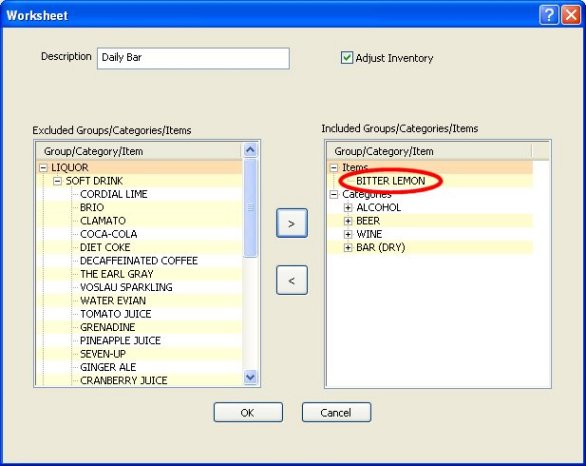The height and width of the screenshot is (466, 586).
Task: Select BITTER LEMON in Included items
Action: click(x=391, y=181)
